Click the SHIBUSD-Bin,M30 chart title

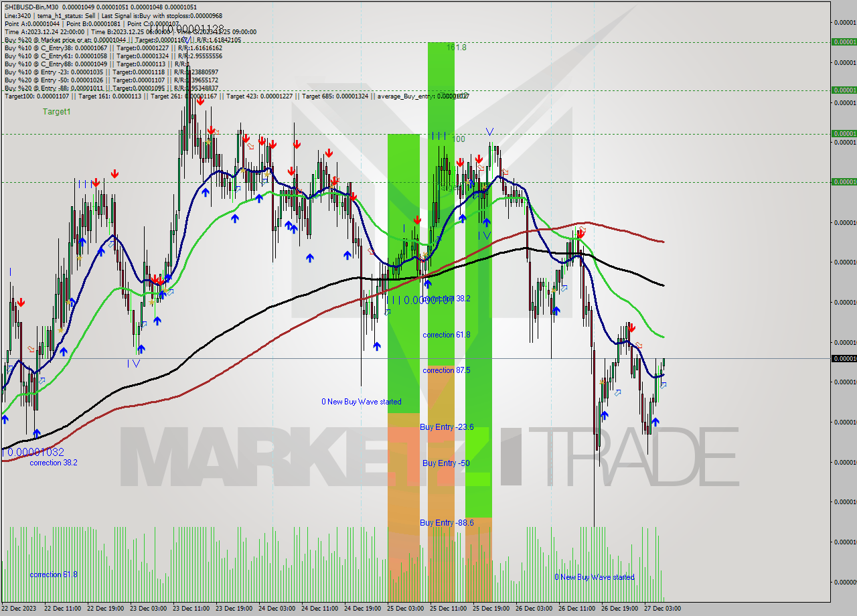click(x=31, y=7)
